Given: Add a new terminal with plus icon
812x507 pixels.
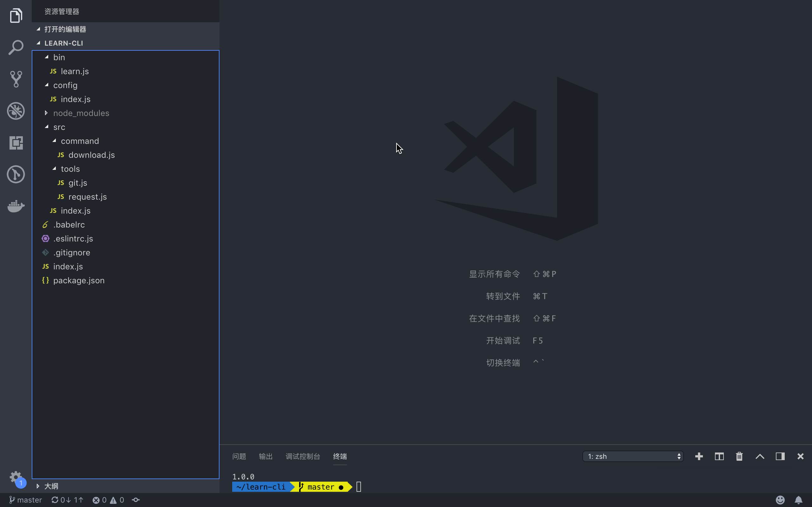Looking at the screenshot, I should point(699,456).
